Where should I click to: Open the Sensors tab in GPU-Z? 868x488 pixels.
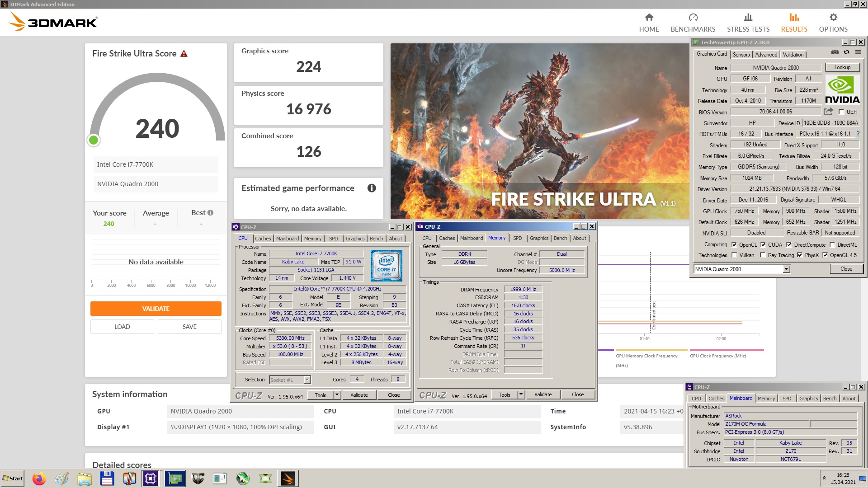[x=741, y=54]
